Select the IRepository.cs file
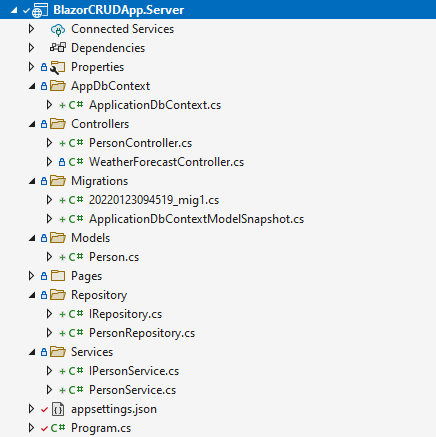Viewport: 436px width, 437px height. [125, 314]
